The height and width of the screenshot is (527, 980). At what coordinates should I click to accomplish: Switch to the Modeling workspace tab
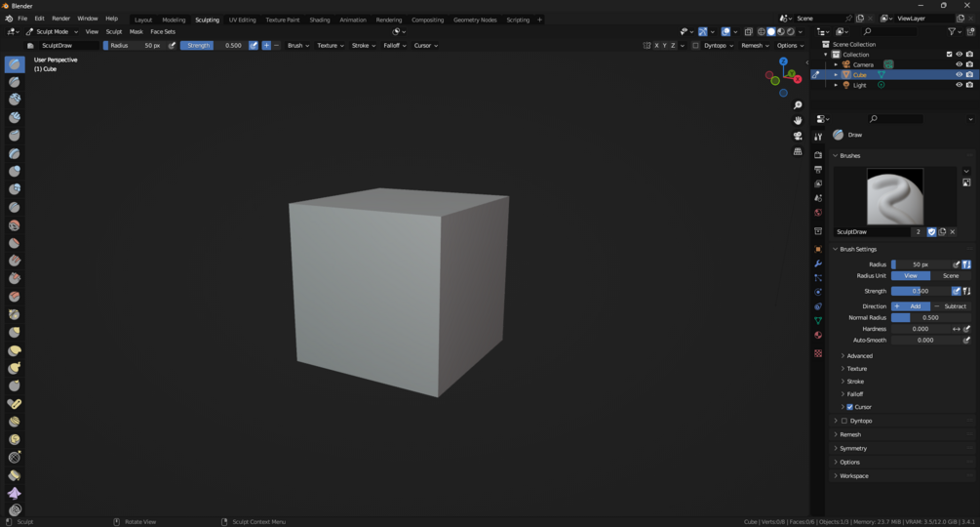click(174, 20)
